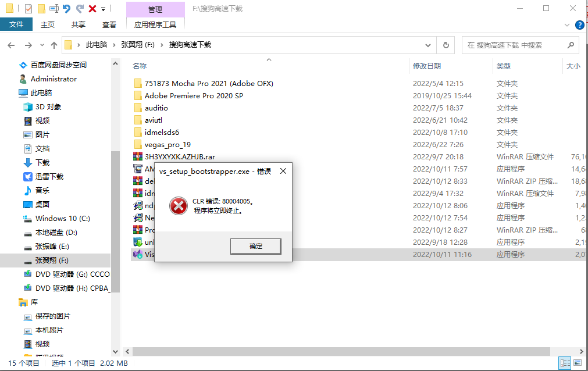Select Administrator in the navigation pane
The height and width of the screenshot is (371, 588).
click(x=54, y=79)
